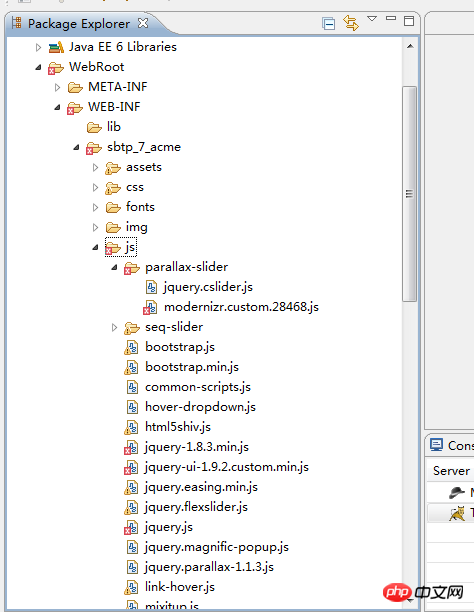474x612 pixels.
Task: Click the Tomcat server icon
Action: [x=457, y=513]
